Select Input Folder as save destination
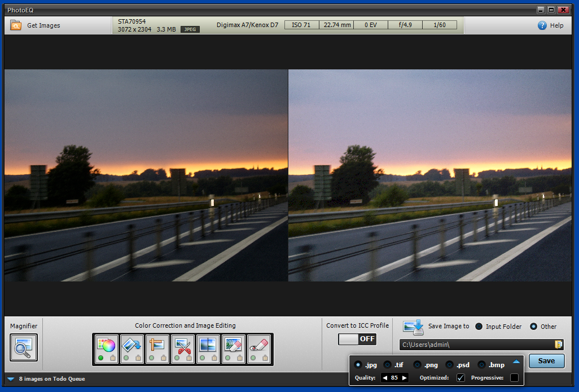The width and height of the screenshot is (579, 392). pos(479,327)
